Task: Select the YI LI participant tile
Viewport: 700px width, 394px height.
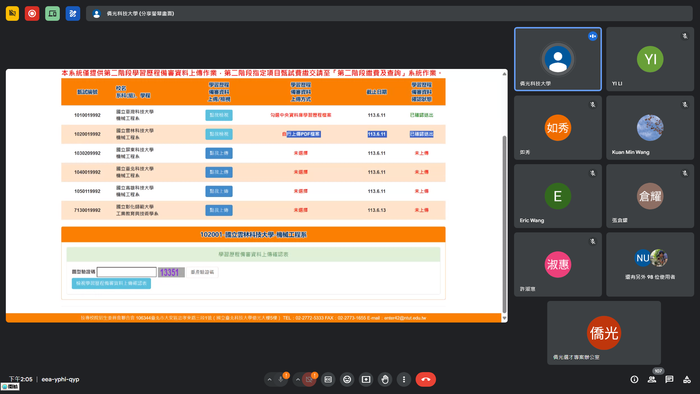Action: click(x=650, y=59)
